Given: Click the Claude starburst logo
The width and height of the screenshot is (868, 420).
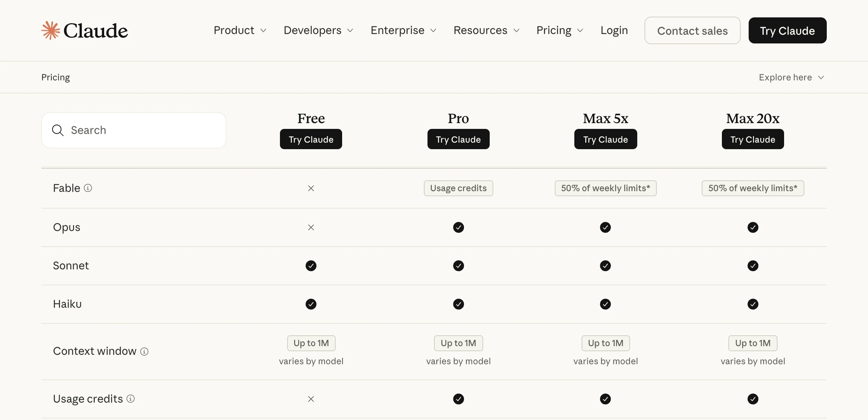Looking at the screenshot, I should click(x=51, y=30).
